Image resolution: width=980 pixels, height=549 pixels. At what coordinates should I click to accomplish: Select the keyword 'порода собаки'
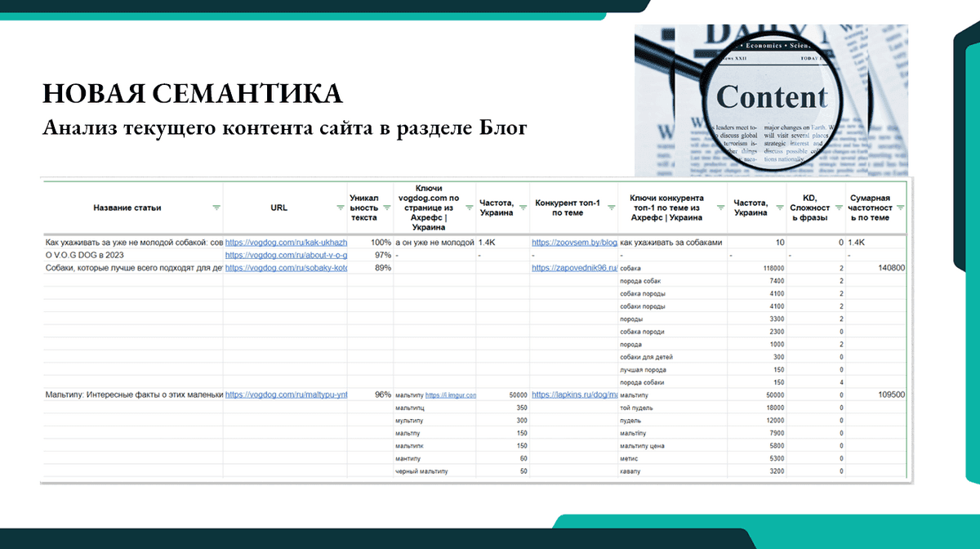click(x=641, y=382)
